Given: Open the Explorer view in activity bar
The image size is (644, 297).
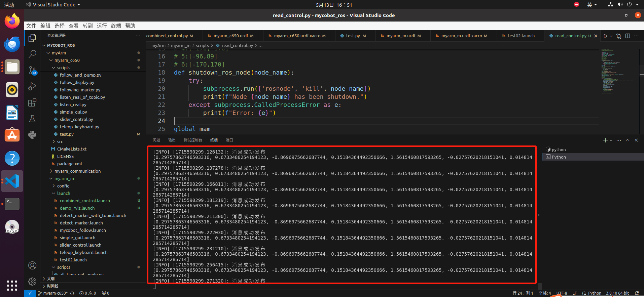Looking at the screenshot, I should [32, 38].
